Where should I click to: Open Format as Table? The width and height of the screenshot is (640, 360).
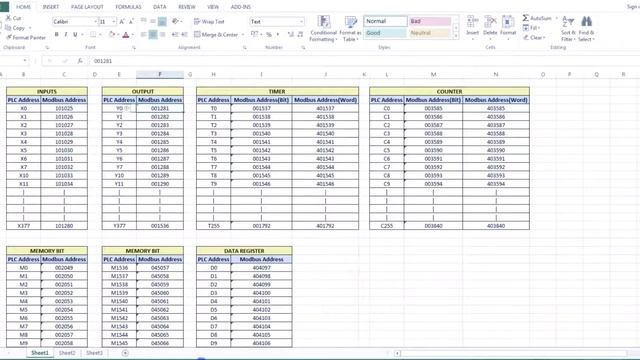[350, 29]
